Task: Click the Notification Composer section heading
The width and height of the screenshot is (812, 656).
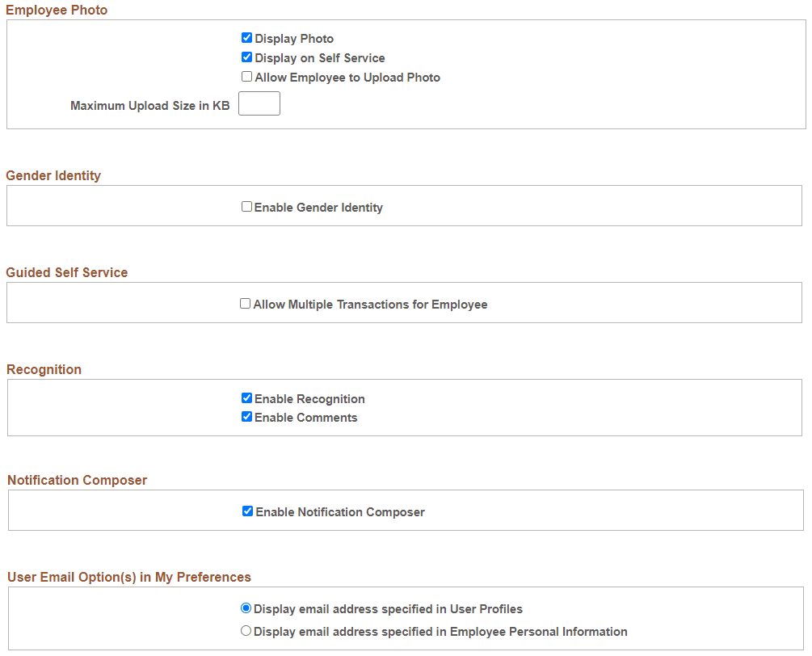Action: tap(77, 480)
